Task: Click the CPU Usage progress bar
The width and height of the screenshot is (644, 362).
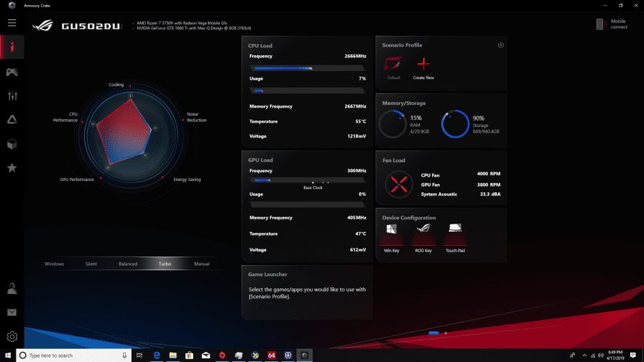Action: [307, 90]
